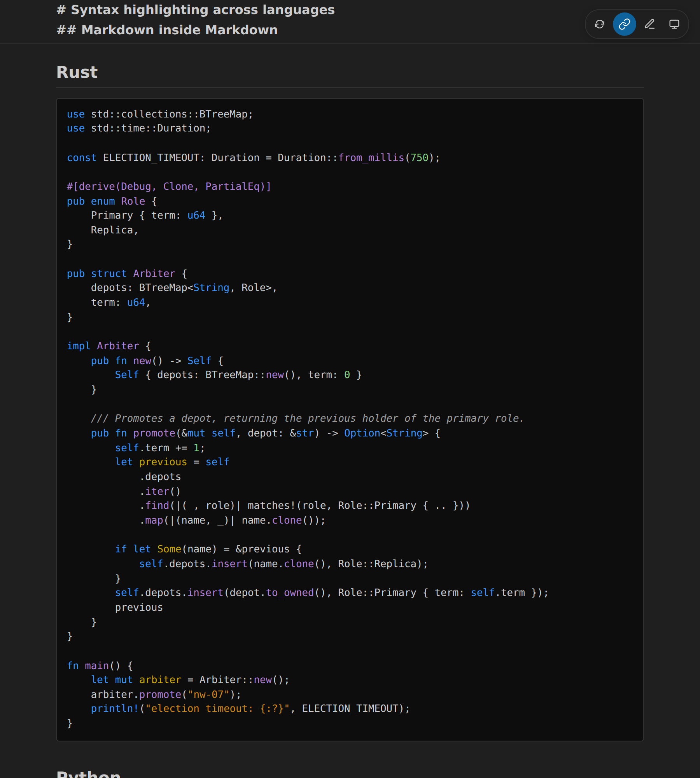Click 'self.term += 1;' line
Screen dimensions: 700x778
(160, 448)
